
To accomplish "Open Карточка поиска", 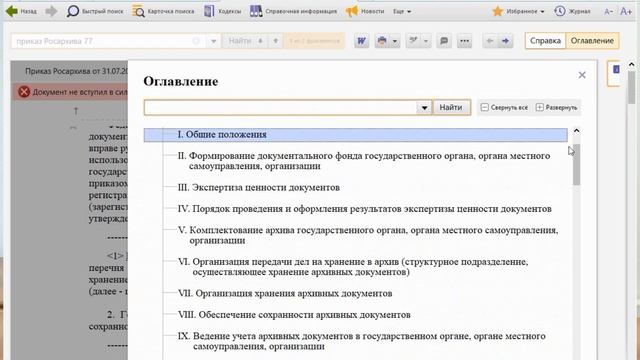I will (x=163, y=11).
